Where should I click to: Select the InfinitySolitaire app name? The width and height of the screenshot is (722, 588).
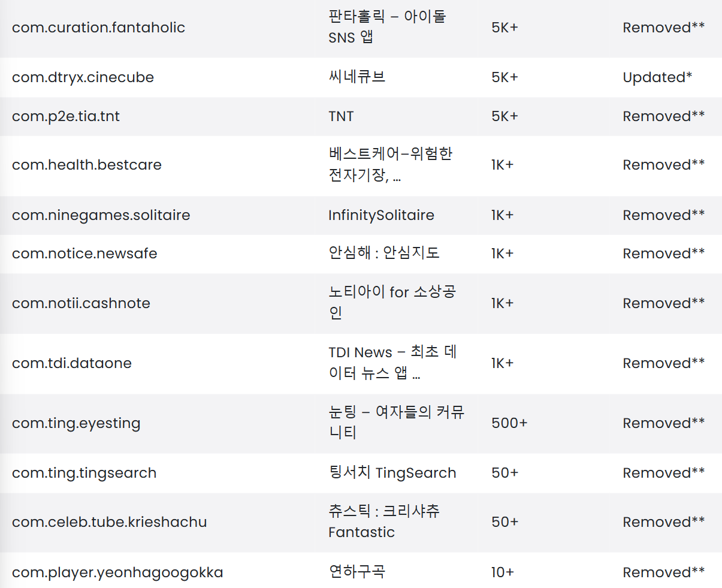381,215
